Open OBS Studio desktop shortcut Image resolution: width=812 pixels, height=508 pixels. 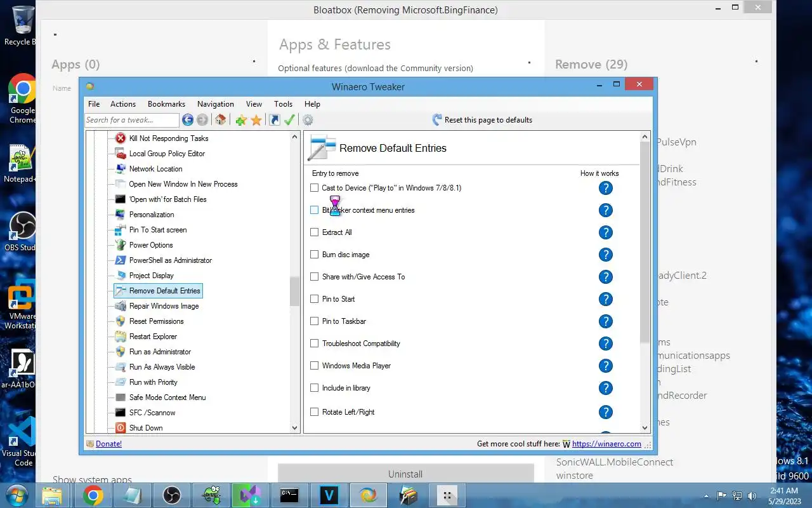tap(22, 232)
